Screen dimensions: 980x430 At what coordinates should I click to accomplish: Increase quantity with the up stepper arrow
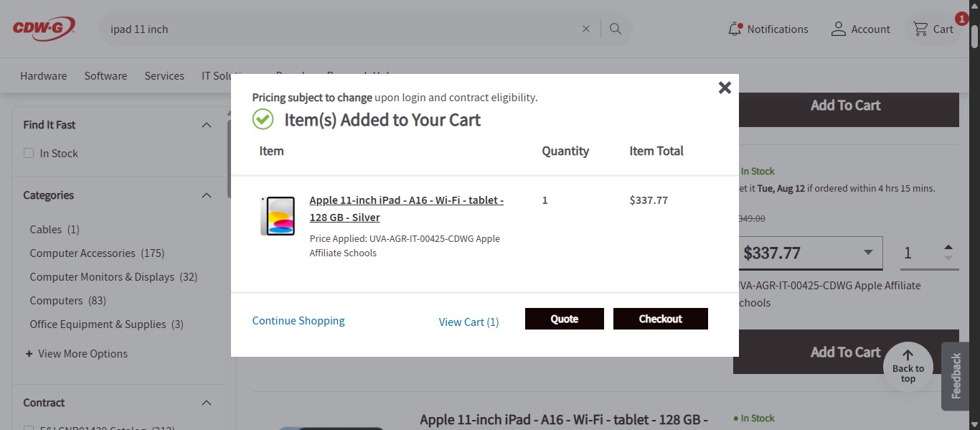click(948, 247)
